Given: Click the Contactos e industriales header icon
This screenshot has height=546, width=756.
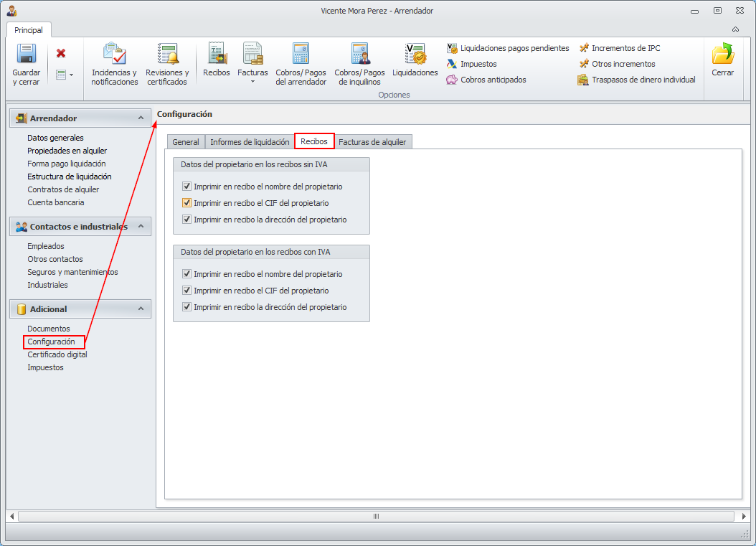Looking at the screenshot, I should [22, 227].
